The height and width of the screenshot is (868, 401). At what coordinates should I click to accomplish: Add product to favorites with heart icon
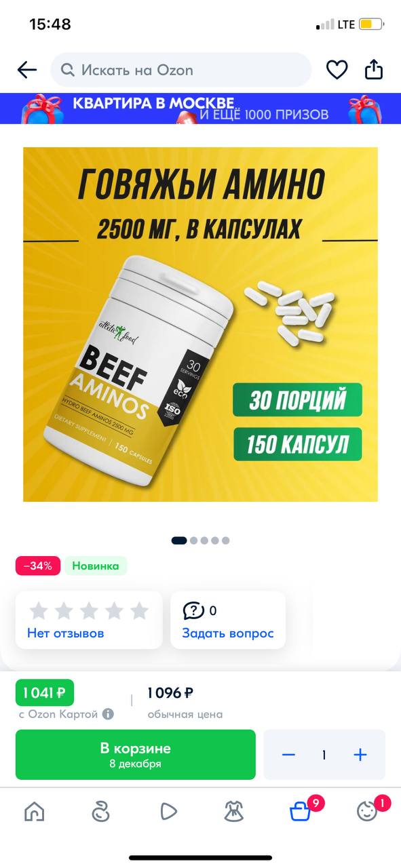point(337,70)
